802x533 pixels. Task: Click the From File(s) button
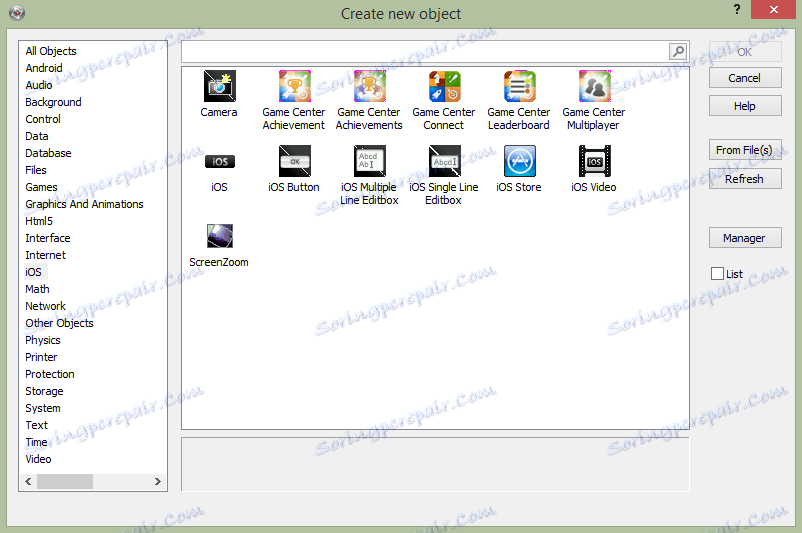point(745,150)
